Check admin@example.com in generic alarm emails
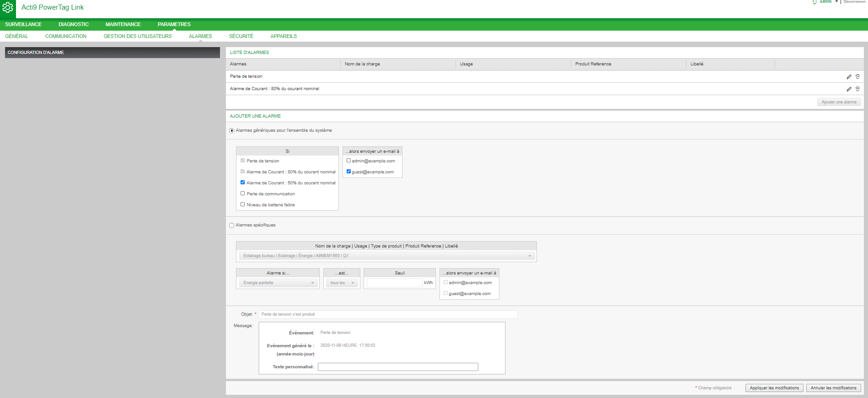Screen dimensions: 868x398 [x=348, y=161]
